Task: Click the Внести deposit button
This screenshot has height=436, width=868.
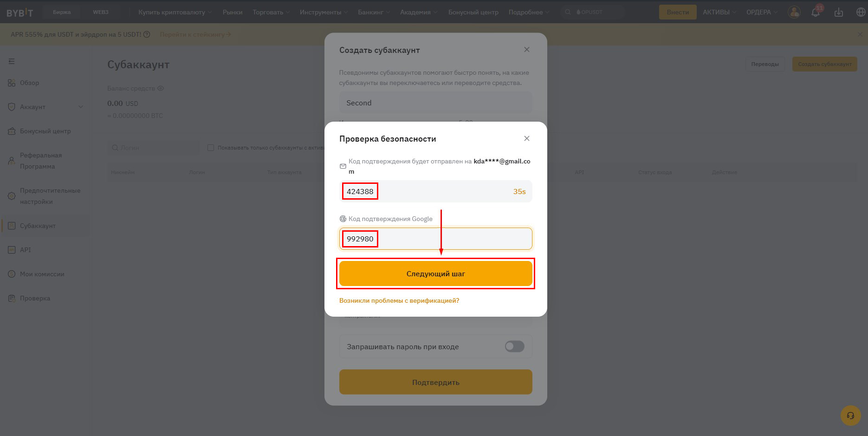Action: (x=678, y=12)
